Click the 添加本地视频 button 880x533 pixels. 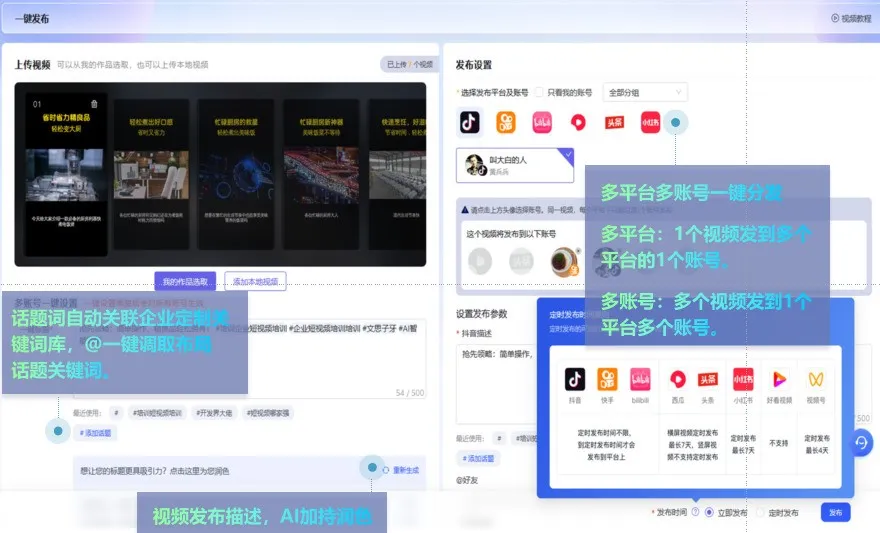tap(255, 281)
